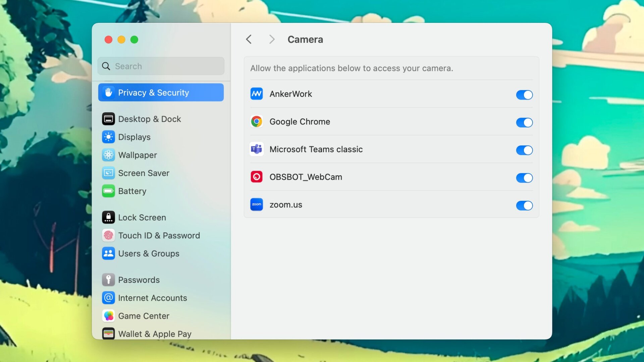Open Wallpaper settings
The width and height of the screenshot is (644, 362).
161,155
